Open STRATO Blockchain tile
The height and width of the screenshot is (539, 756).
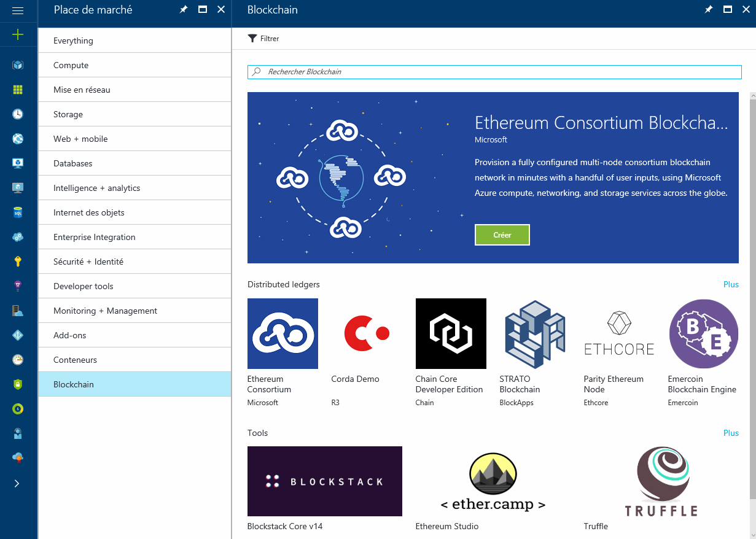[x=535, y=352]
